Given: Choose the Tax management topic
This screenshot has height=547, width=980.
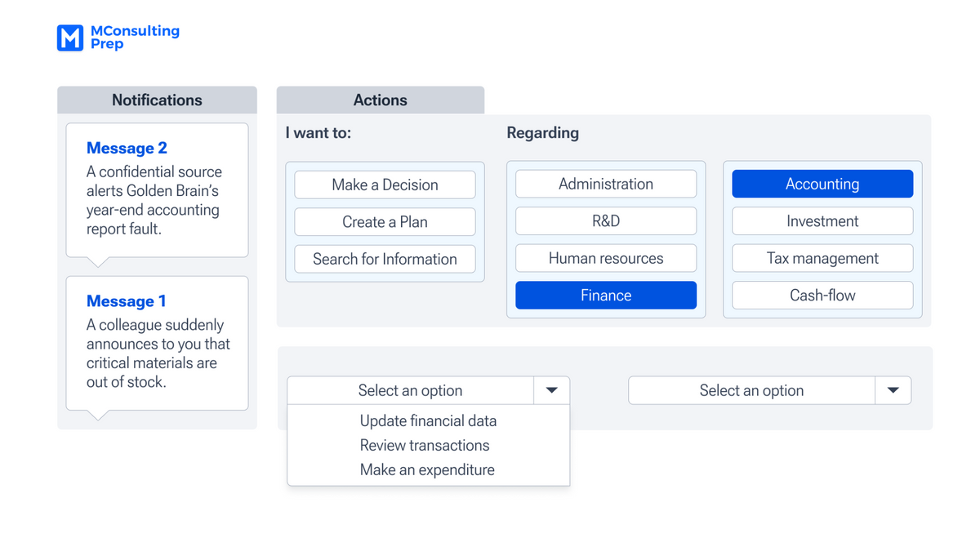Looking at the screenshot, I should tap(822, 258).
